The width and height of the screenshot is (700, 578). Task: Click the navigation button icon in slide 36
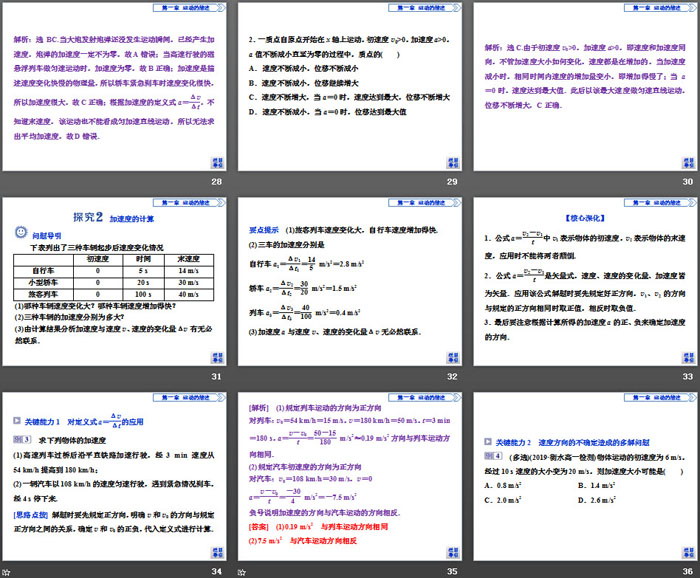[x=688, y=552]
